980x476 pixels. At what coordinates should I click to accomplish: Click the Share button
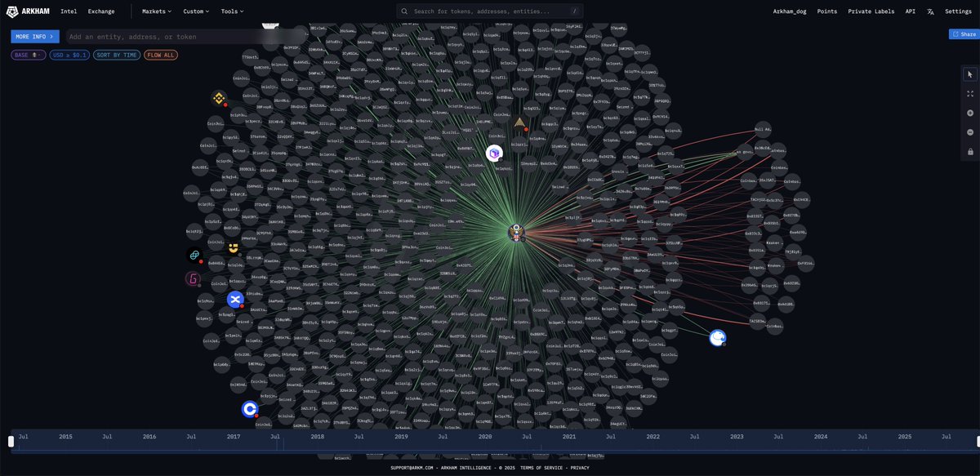click(964, 34)
